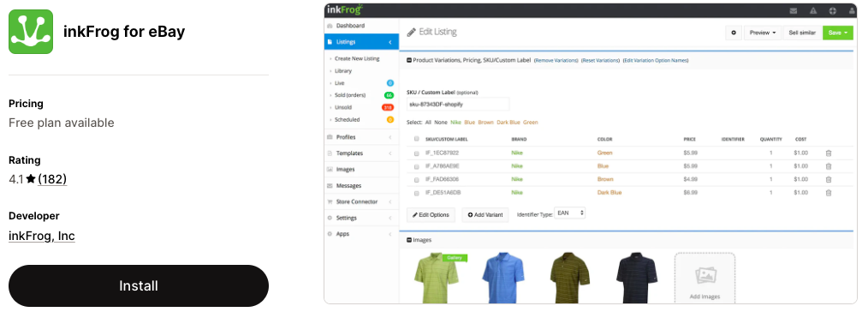Screen dimensions: 868x312
Task: Click the inkFrog logo in dark header
Action: pyautogui.click(x=344, y=9)
